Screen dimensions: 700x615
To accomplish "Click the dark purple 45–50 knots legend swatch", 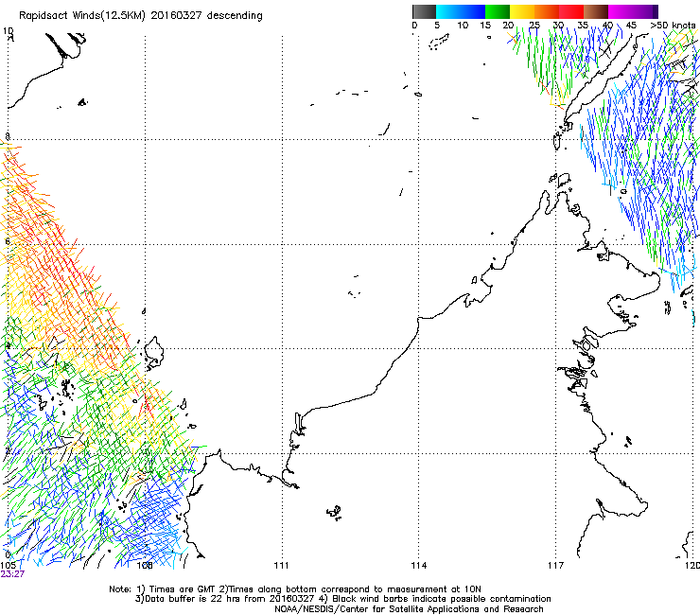I will click(645, 11).
